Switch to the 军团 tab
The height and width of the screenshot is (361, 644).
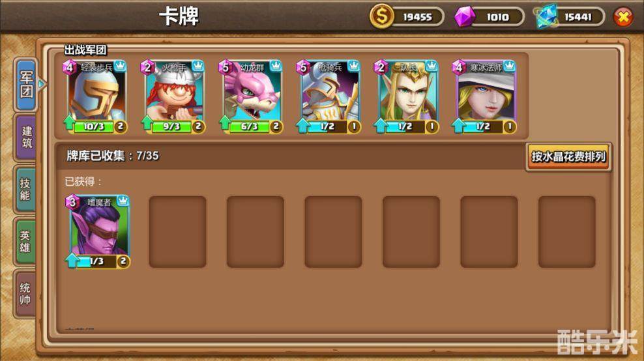(27, 84)
